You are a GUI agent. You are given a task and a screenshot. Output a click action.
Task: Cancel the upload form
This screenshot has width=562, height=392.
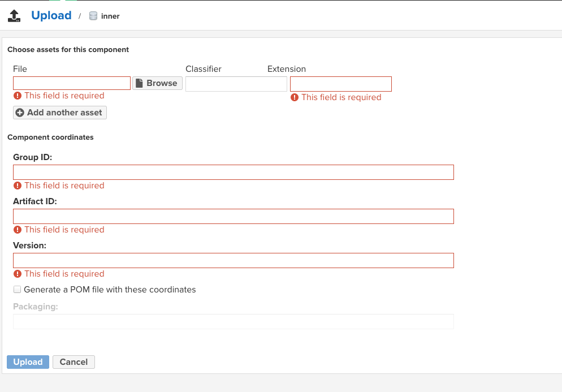(x=74, y=362)
